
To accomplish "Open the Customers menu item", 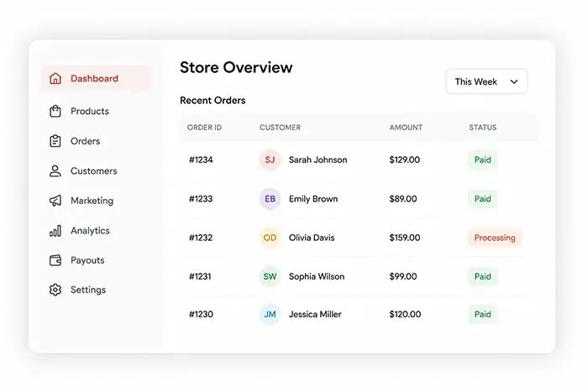I will click(96, 171).
